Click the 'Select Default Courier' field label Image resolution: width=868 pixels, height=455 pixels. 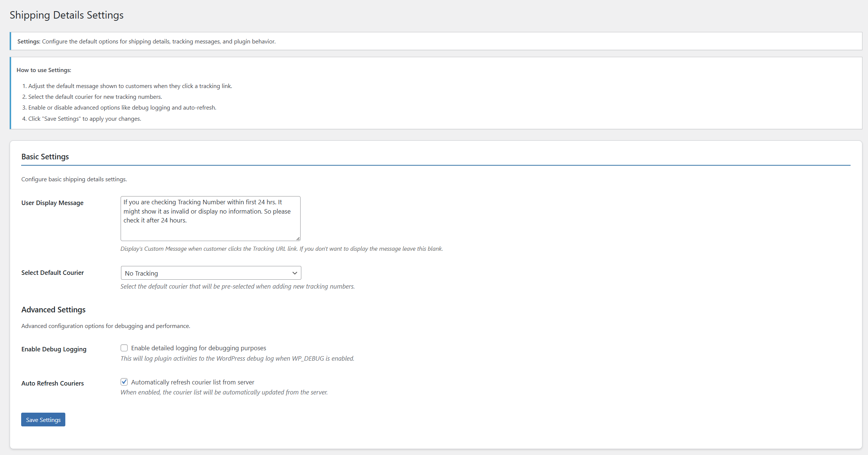(52, 273)
